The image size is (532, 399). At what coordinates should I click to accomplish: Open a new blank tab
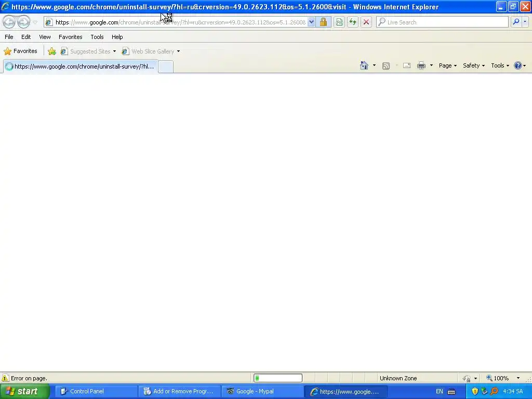click(x=166, y=66)
